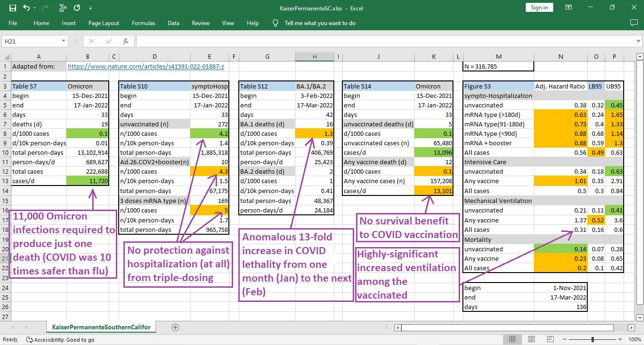Click vertical scrollbar up arrow
Image resolution: width=644 pixels, height=345 pixels.
639,55
